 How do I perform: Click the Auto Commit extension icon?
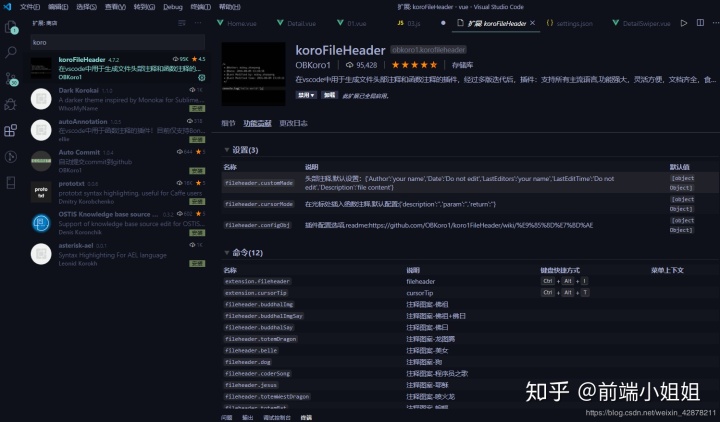pos(41,161)
